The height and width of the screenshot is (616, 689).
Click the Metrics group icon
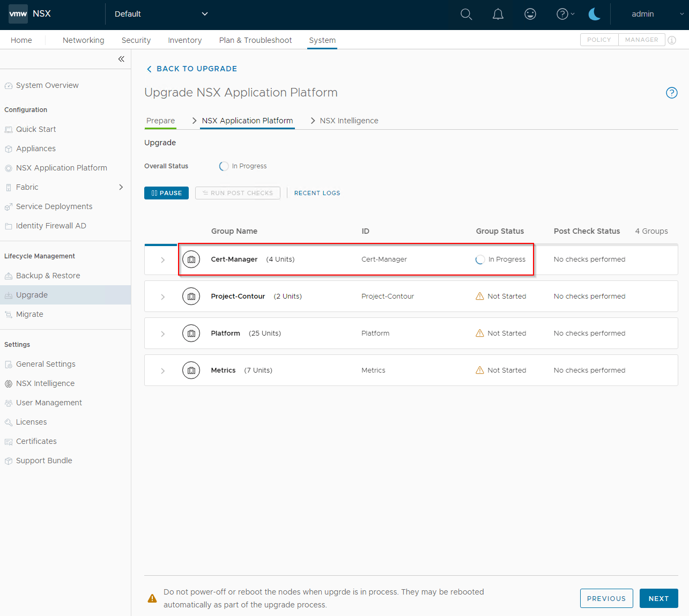point(191,370)
